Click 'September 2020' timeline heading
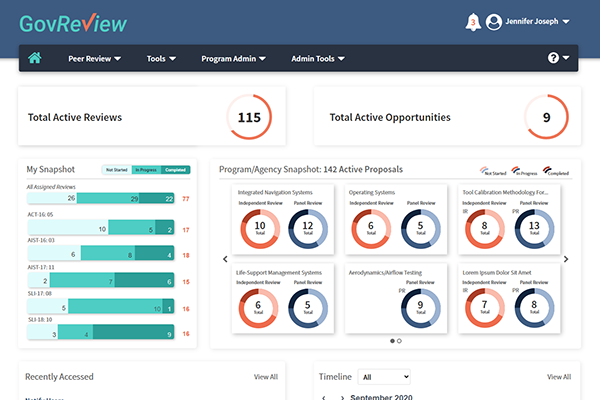Image resolution: width=600 pixels, height=400 pixels. point(381,397)
